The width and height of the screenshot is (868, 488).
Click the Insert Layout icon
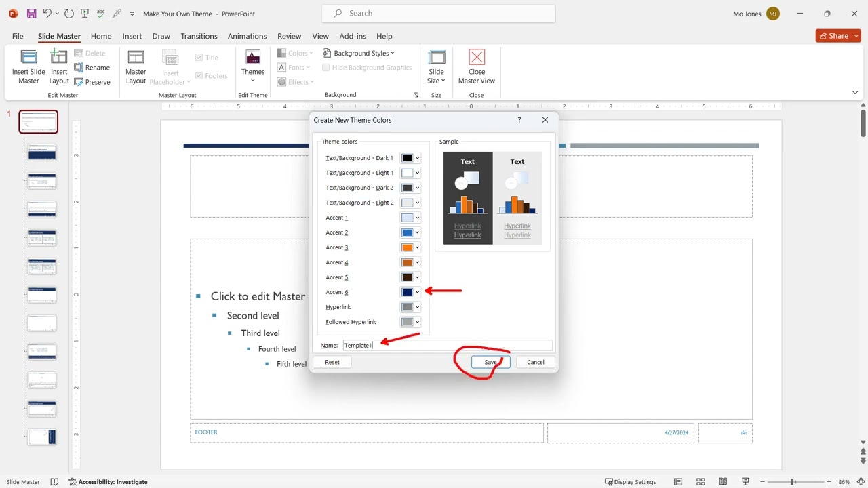coord(59,66)
